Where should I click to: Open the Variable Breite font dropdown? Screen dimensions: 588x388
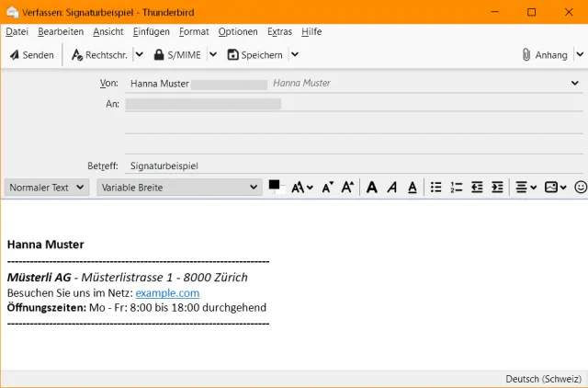(177, 188)
